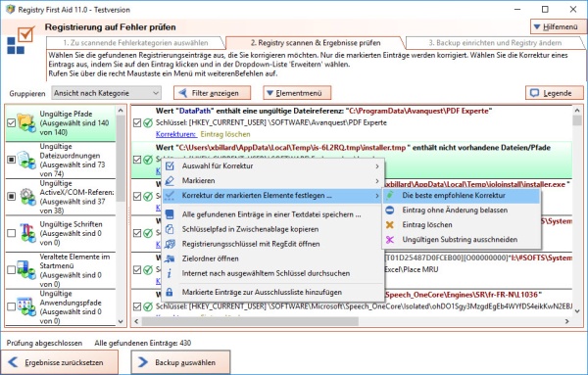Click status text 'Alle gefundenen Einträge: 430'
The width and height of the screenshot is (588, 375).
[142, 343]
